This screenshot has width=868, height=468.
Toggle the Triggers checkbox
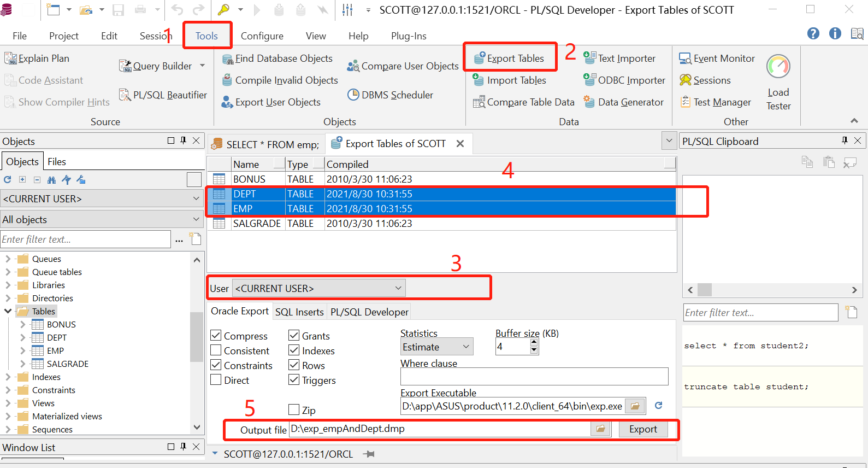pyautogui.click(x=294, y=379)
